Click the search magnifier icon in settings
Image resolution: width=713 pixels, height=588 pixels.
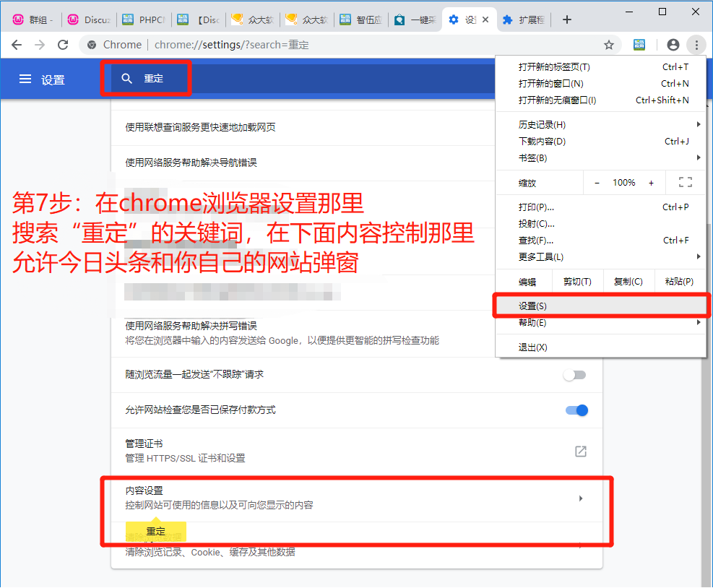click(x=127, y=78)
